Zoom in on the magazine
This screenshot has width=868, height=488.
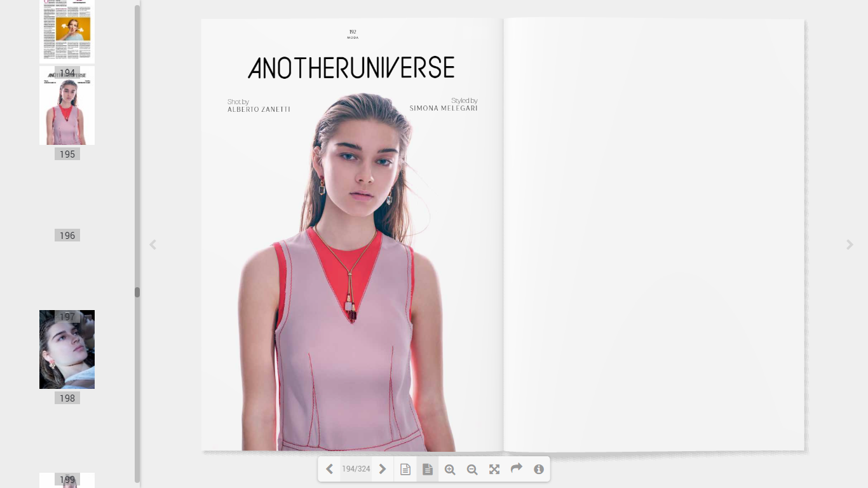[x=450, y=470]
